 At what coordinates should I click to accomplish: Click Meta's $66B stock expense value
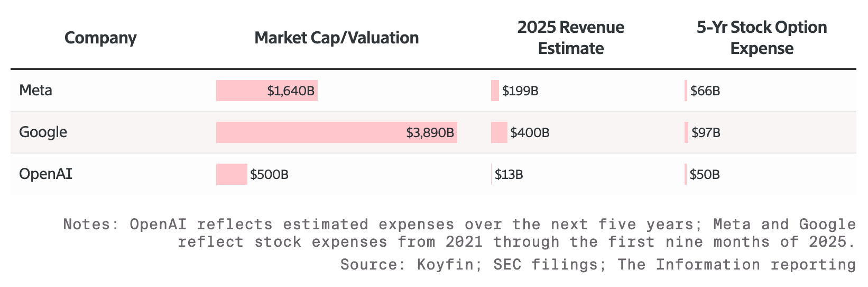coord(705,91)
